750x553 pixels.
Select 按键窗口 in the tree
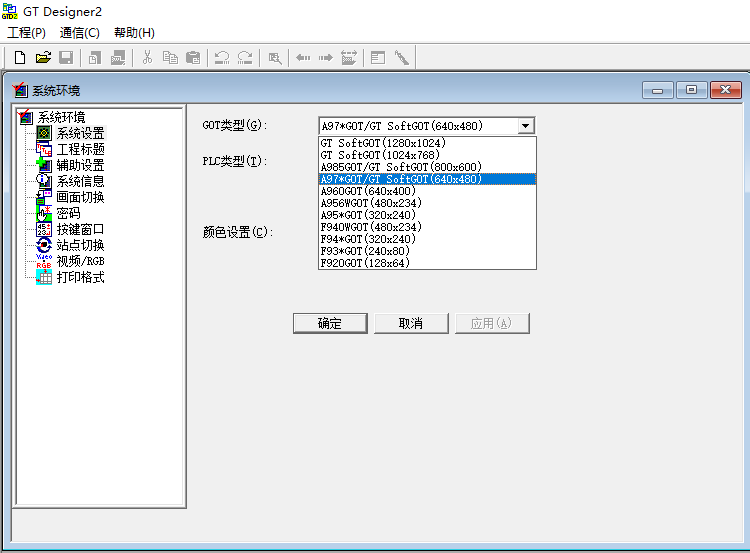80,229
